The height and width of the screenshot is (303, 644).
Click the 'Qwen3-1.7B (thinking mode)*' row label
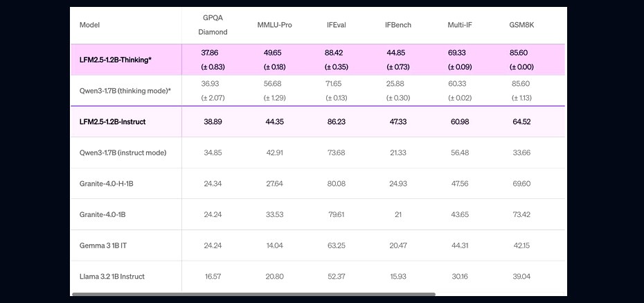click(x=125, y=91)
